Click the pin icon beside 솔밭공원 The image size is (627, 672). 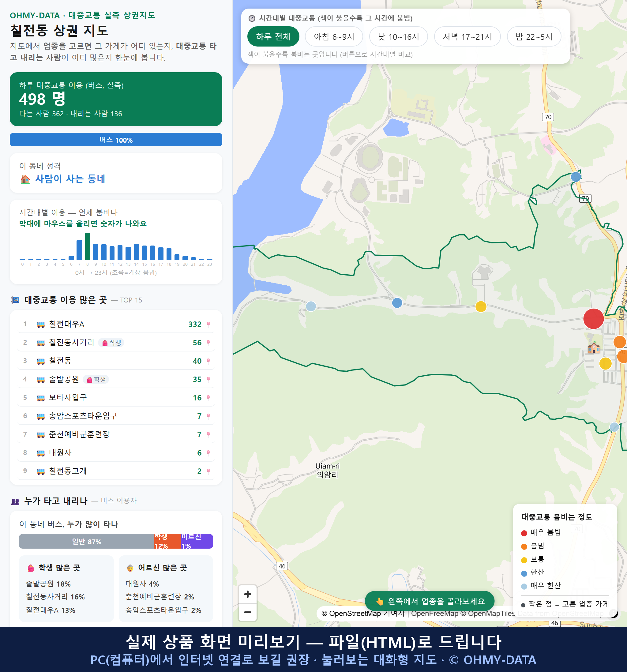pos(208,380)
